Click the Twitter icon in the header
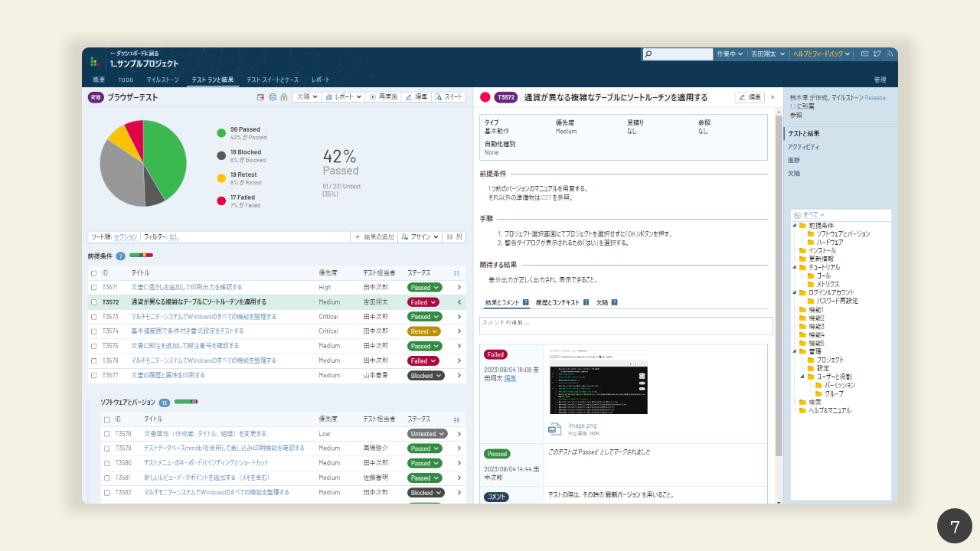This screenshot has width=980, height=551. click(877, 54)
